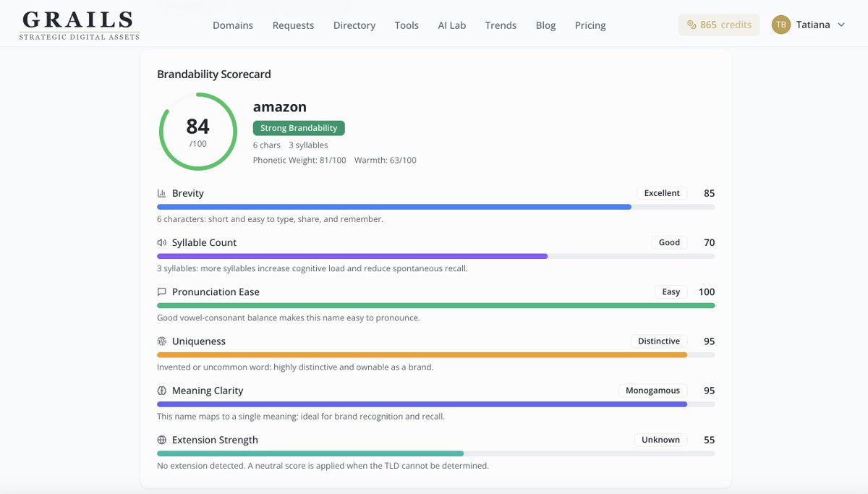Click the Warmth: 63/100 text
868x494 pixels.
coord(386,161)
